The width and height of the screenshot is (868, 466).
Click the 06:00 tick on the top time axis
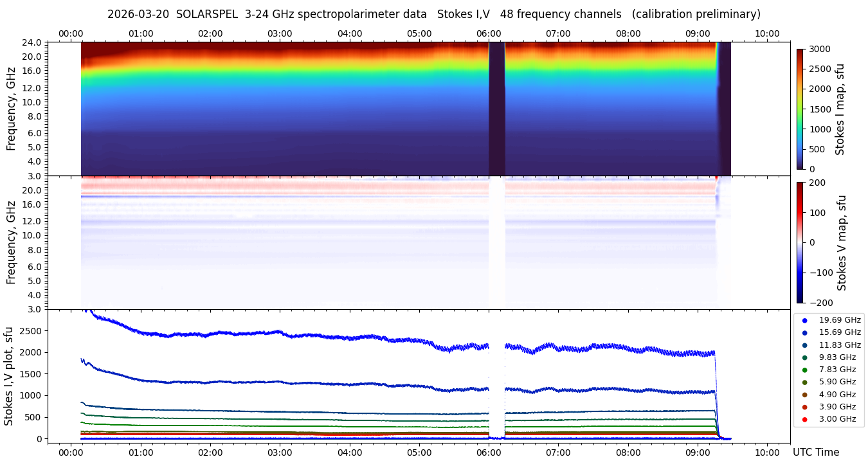pyautogui.click(x=489, y=33)
